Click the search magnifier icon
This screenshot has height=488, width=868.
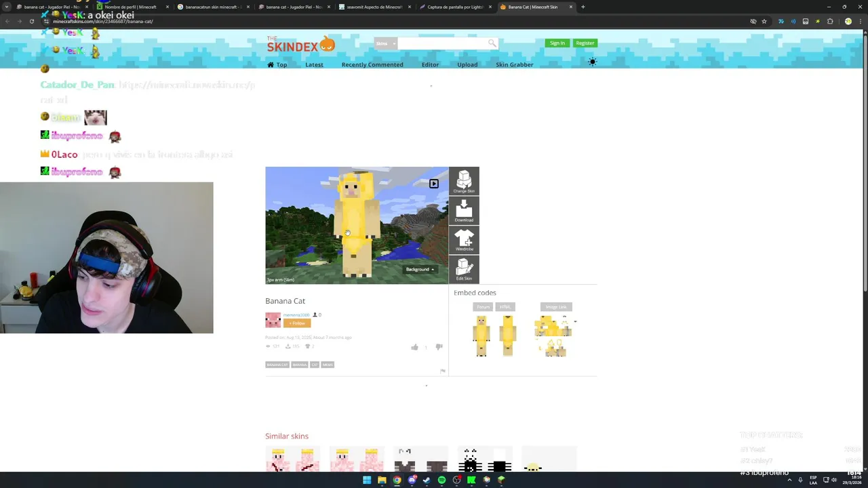click(x=492, y=43)
